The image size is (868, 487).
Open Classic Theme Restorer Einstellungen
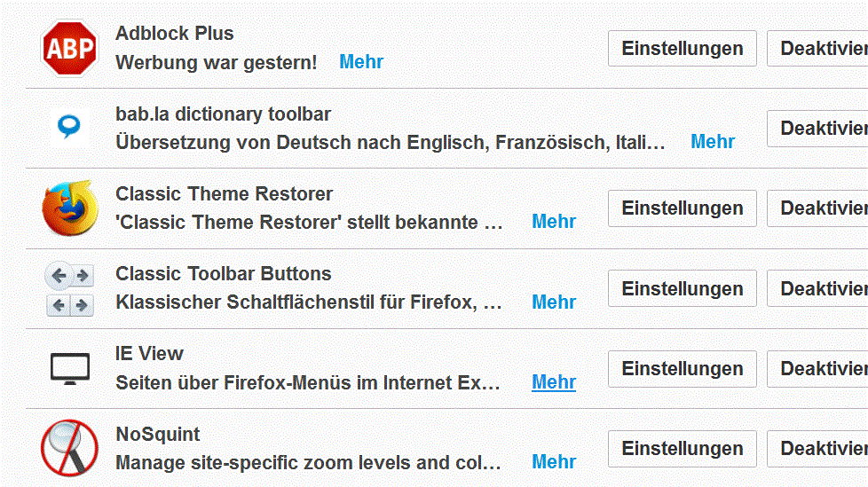click(682, 208)
